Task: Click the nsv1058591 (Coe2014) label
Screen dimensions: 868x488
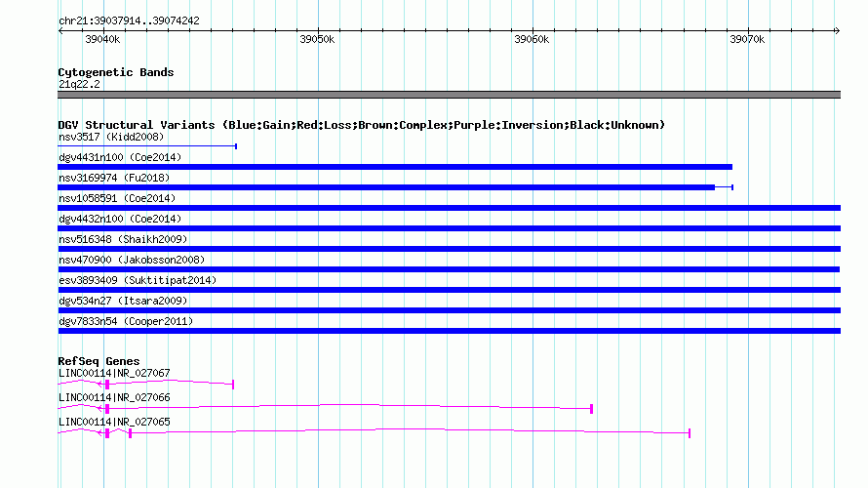Action: tap(117, 198)
